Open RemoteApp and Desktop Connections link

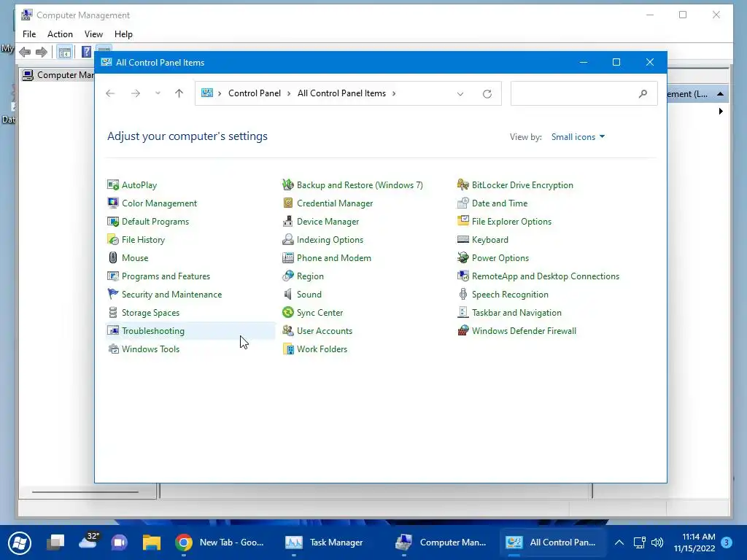[x=546, y=276]
